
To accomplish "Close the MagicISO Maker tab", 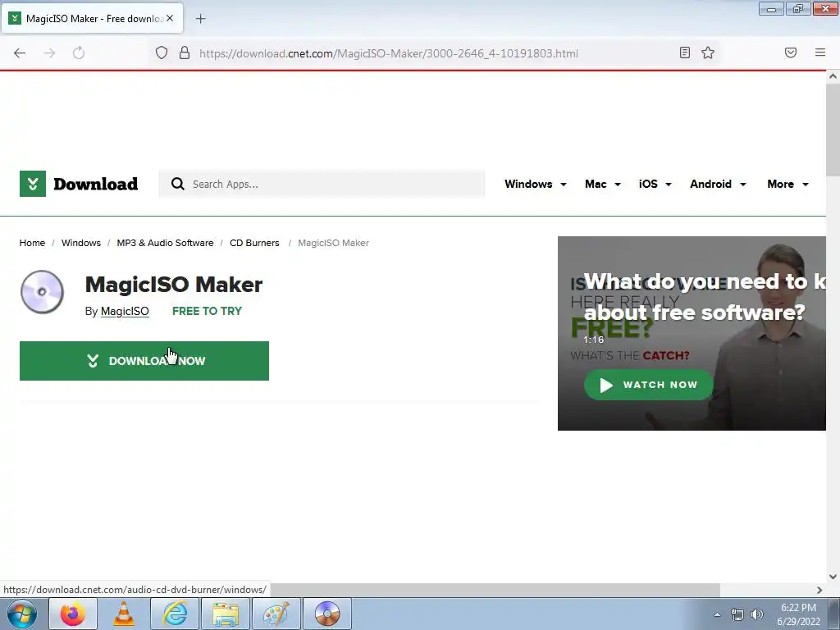I will tap(170, 18).
